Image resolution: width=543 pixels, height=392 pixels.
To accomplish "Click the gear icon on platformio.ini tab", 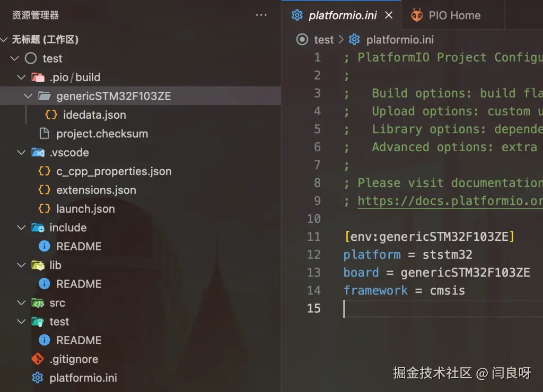I will pyautogui.click(x=297, y=15).
